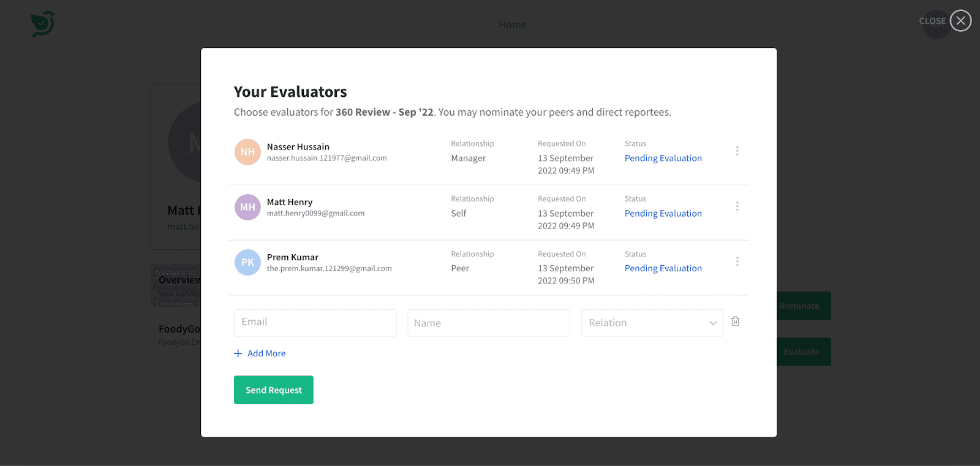The height and width of the screenshot is (466, 980).
Task: Click the NH avatar for Nasser Hussain
Action: [x=247, y=152]
